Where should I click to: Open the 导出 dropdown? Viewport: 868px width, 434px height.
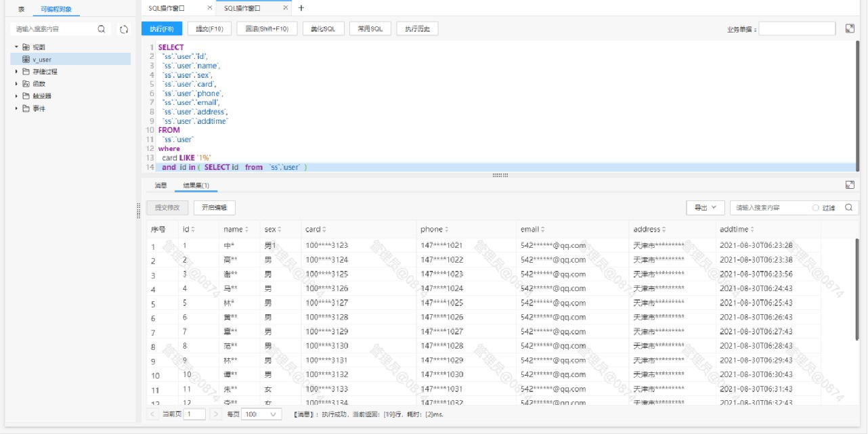tap(705, 208)
